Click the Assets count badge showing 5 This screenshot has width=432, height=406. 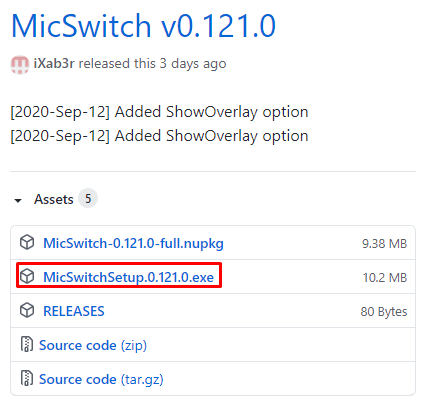pyautogui.click(x=88, y=199)
